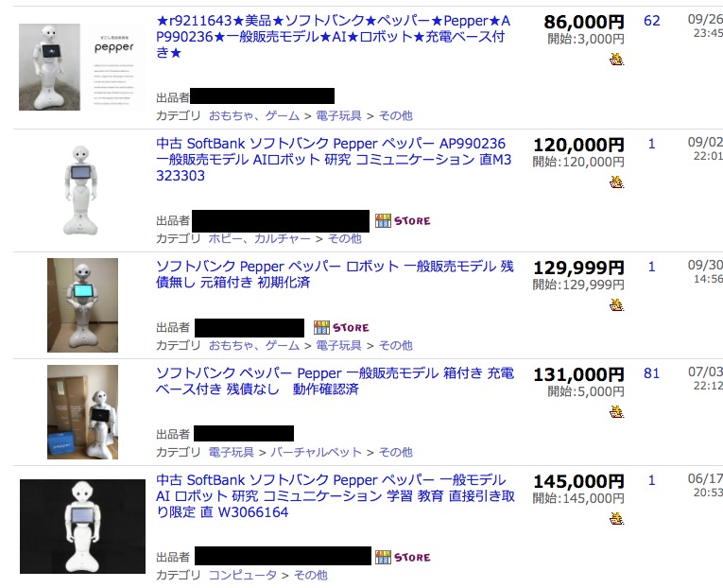Click the auction icon under the 131,000円 price
Image resolution: width=723 pixels, height=588 pixels.
(616, 411)
